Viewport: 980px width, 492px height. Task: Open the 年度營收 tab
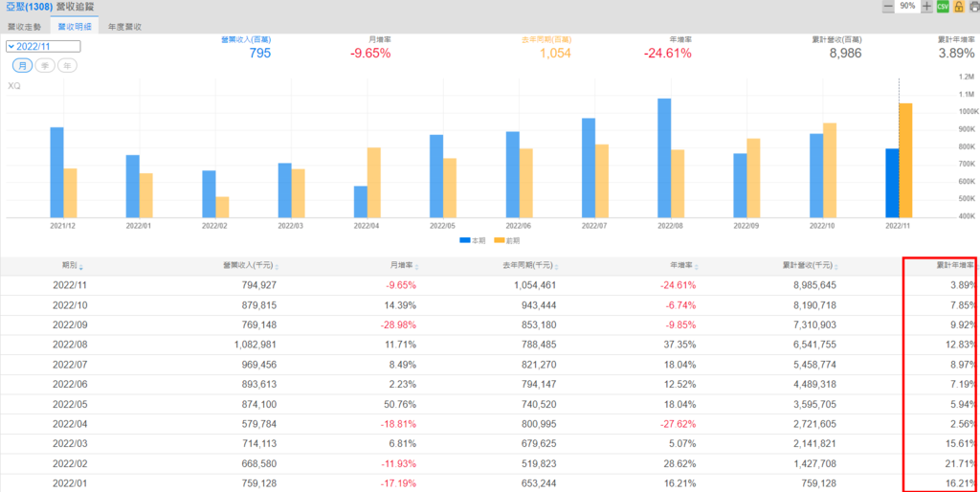(125, 27)
